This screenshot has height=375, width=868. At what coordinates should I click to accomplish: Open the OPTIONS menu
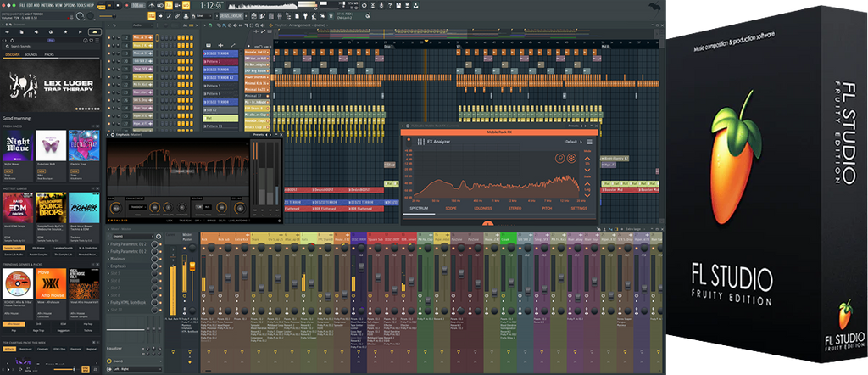[70, 6]
